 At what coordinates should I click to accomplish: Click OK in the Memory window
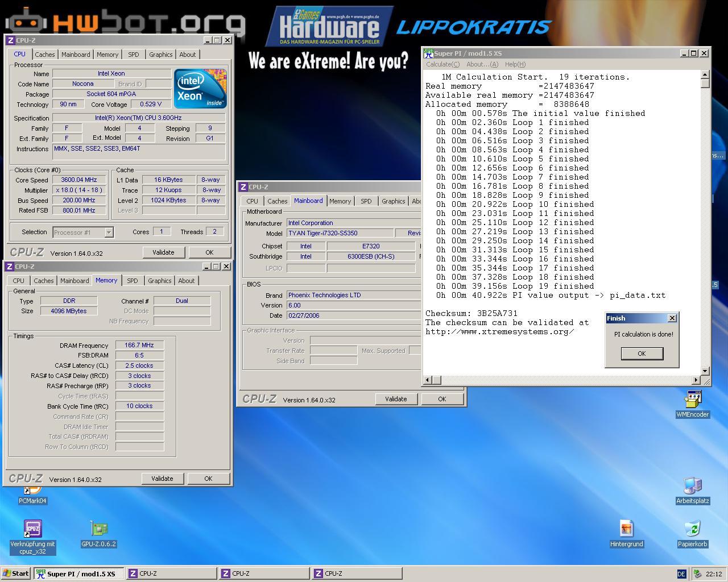click(x=208, y=479)
